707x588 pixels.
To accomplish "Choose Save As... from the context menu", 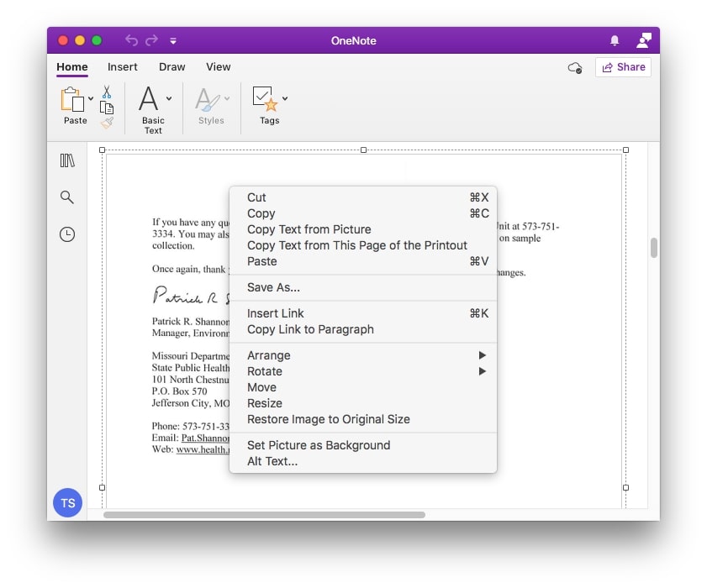I will (363, 287).
